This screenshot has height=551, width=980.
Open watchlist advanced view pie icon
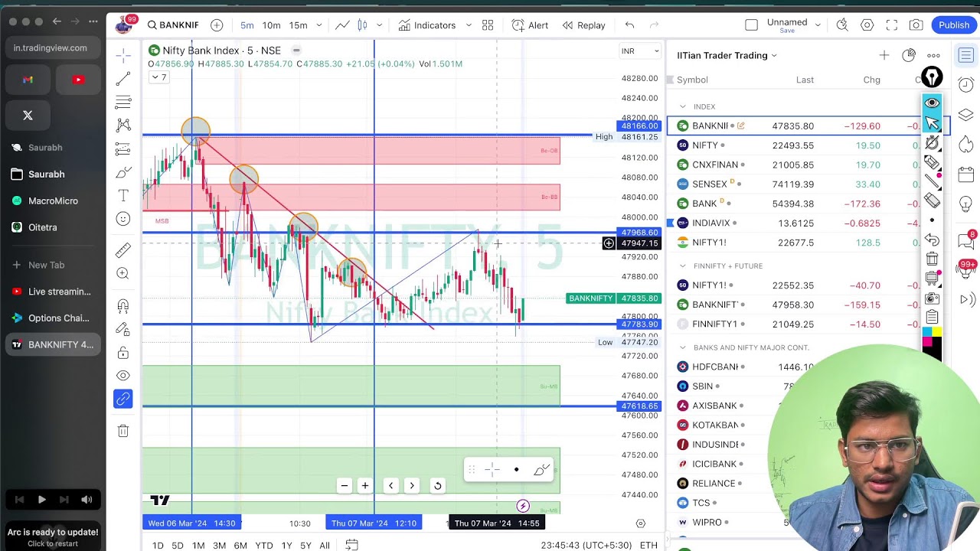[909, 55]
